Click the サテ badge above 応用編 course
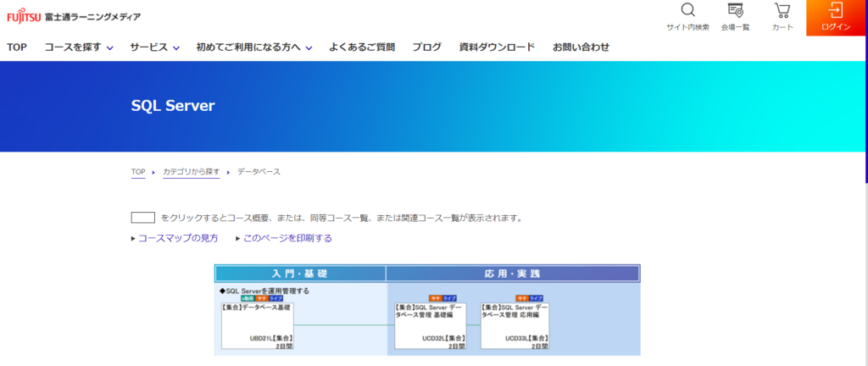The image size is (868, 366). (x=522, y=298)
